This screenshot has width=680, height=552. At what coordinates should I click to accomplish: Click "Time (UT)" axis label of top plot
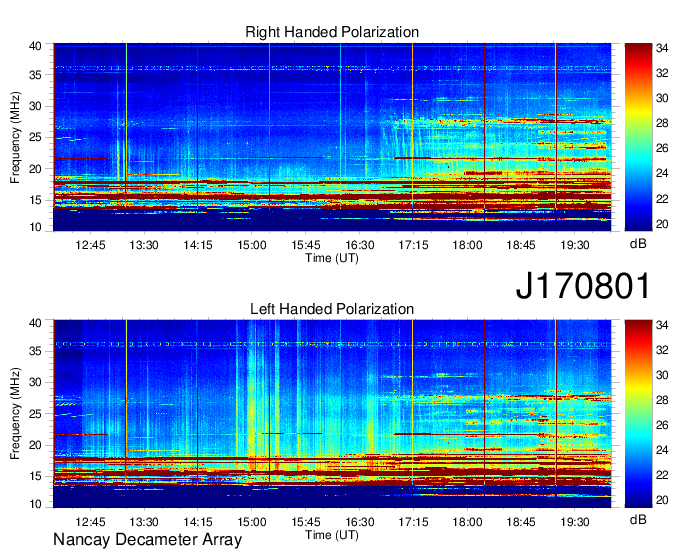(332, 258)
